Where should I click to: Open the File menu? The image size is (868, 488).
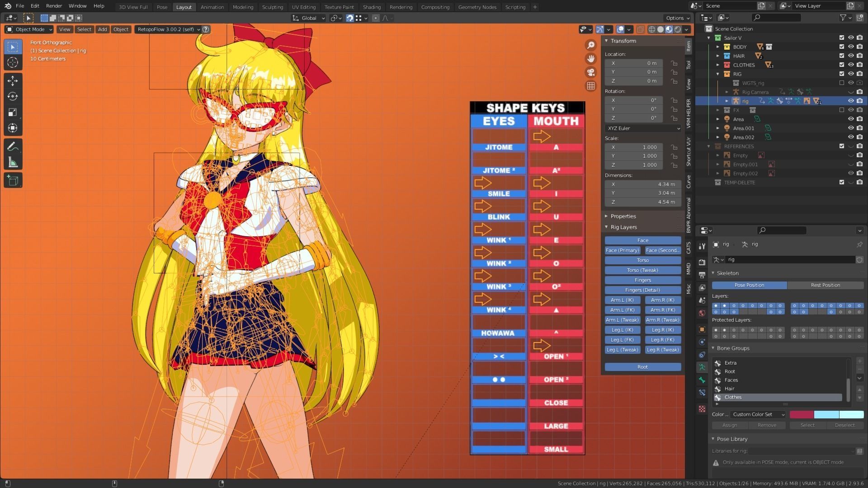click(20, 6)
